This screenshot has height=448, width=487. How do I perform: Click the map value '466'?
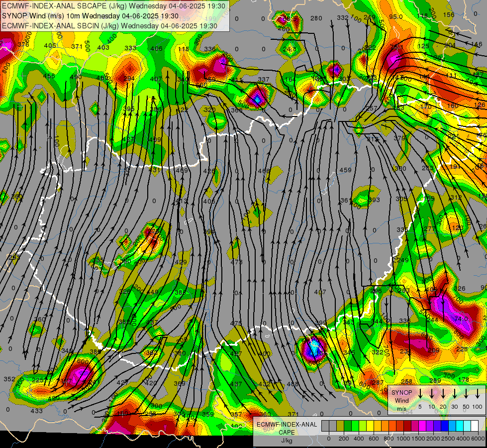click(264, 171)
